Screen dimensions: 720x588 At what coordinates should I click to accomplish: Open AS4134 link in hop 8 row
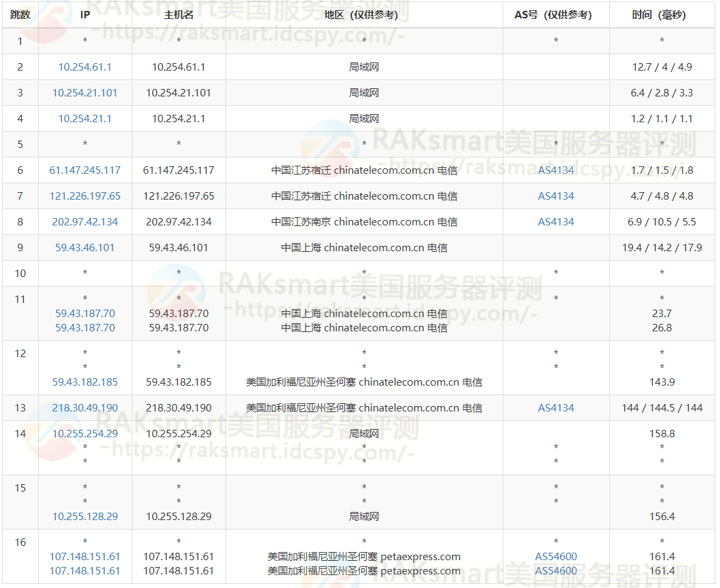[x=556, y=222]
